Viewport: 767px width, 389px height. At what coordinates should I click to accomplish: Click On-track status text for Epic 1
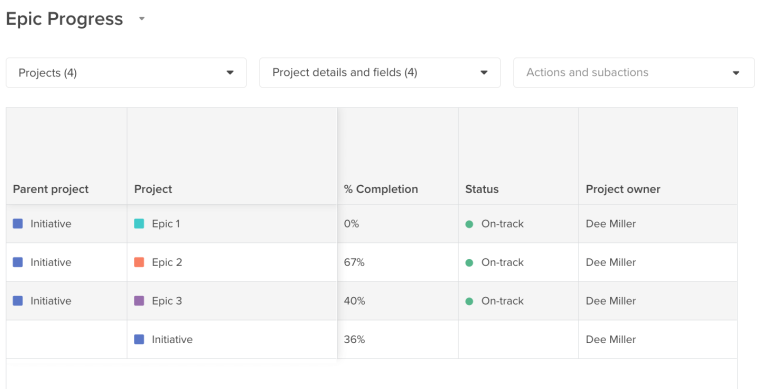pos(502,224)
